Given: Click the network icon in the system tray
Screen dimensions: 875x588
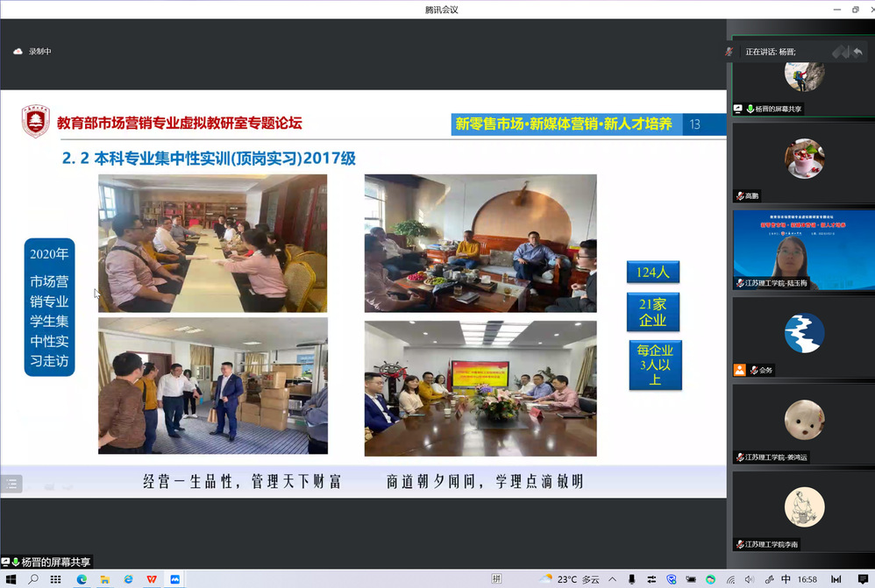Looking at the screenshot, I should [x=730, y=579].
